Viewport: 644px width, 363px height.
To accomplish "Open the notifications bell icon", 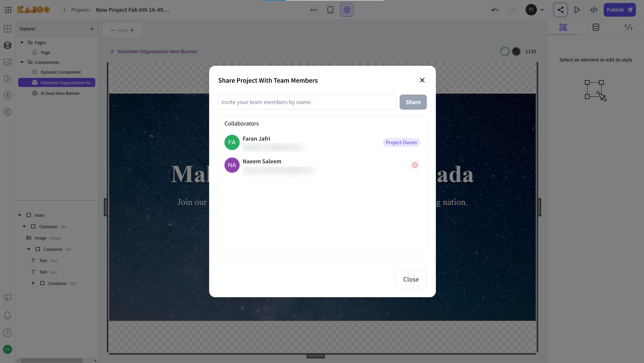I will coord(8,315).
